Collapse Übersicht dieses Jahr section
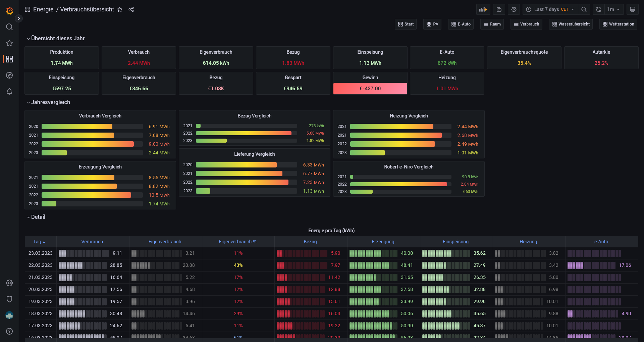Image resolution: width=644 pixels, height=342 pixels. pos(57,38)
